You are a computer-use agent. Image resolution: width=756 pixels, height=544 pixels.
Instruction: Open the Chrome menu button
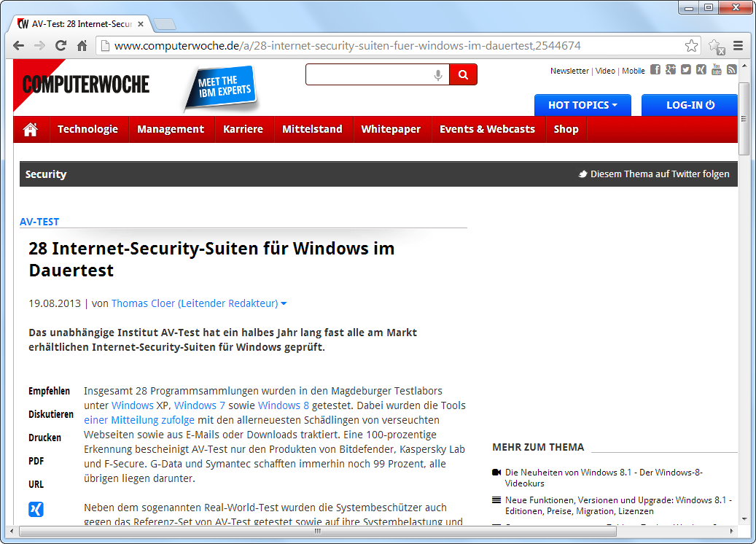(x=739, y=46)
